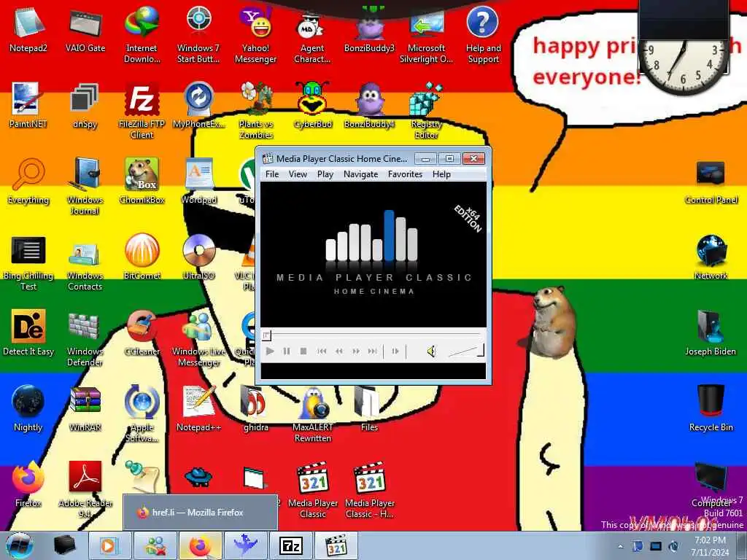Open the Play menu in Media Player Classic
Screen dimensions: 747x560
[325, 174]
